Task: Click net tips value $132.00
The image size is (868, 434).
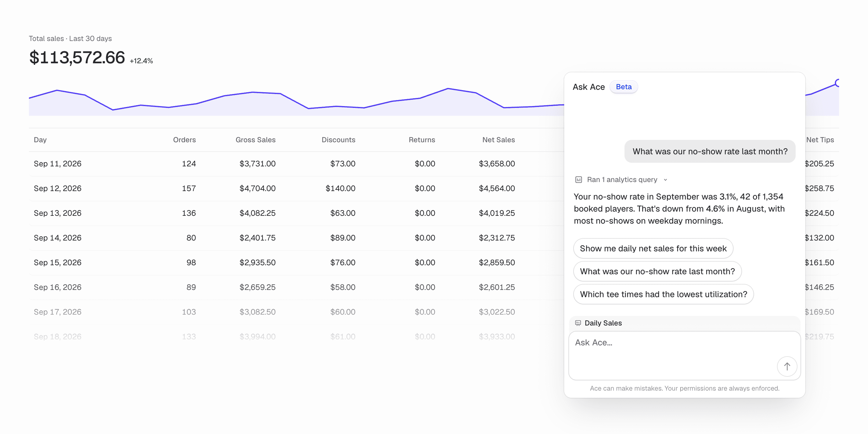Action: 819,238
